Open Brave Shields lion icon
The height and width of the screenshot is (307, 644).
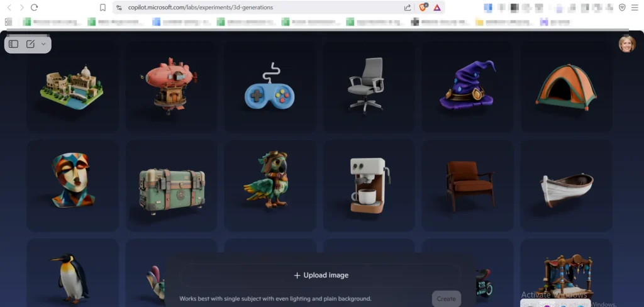[423, 8]
